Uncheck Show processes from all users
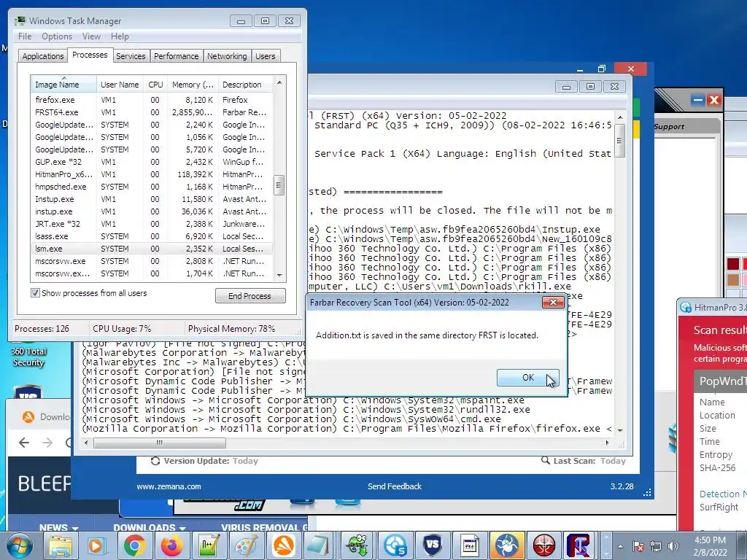747x560 pixels. [x=35, y=293]
